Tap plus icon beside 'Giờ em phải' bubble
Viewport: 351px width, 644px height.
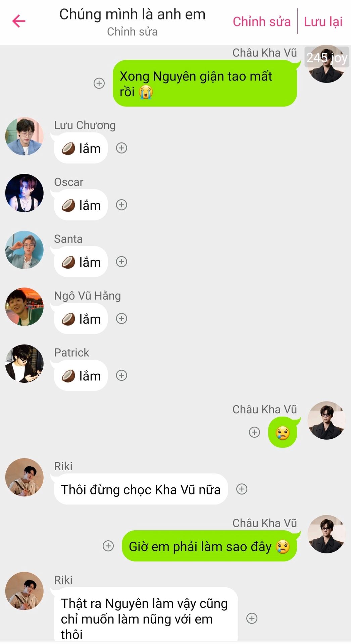point(108,546)
